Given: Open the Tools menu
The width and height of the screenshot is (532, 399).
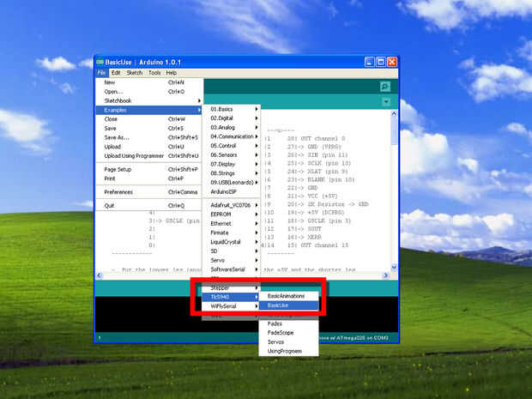Looking at the screenshot, I should point(154,73).
